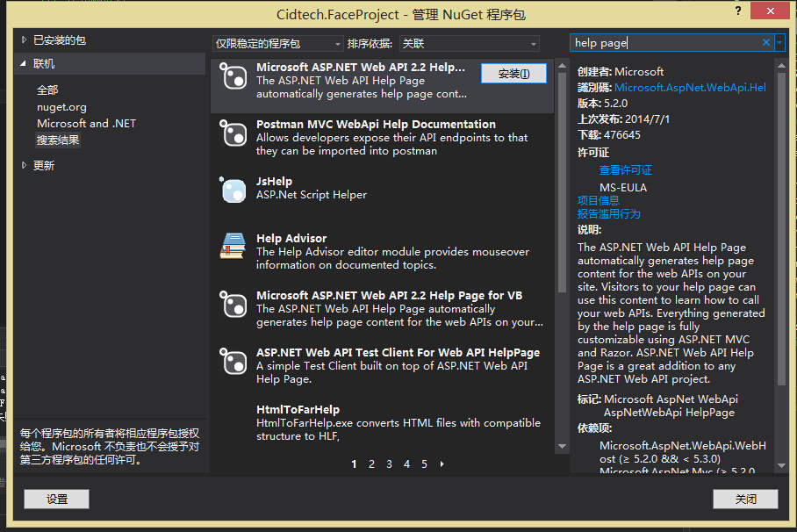The width and height of the screenshot is (797, 532).
Task: Go to results page 3
Action: pos(389,464)
